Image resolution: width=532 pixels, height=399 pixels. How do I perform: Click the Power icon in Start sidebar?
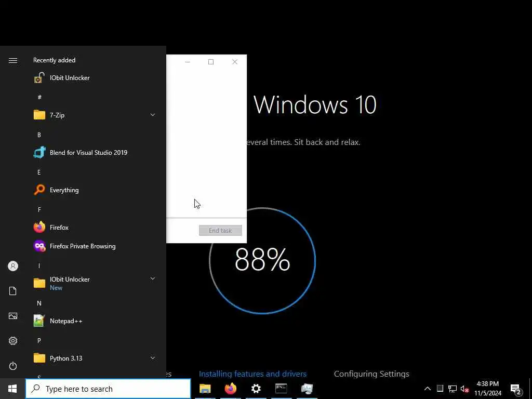pyautogui.click(x=13, y=366)
